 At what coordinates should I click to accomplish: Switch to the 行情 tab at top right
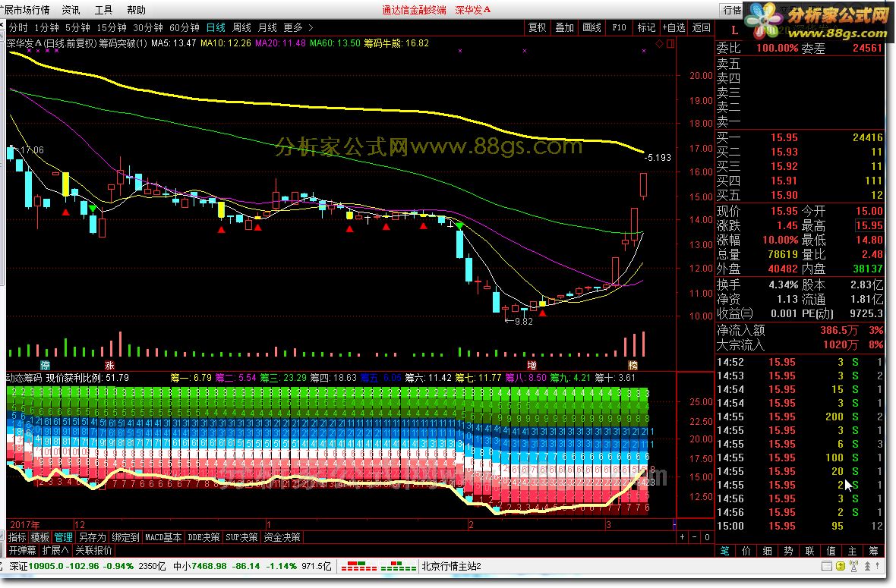tap(731, 10)
